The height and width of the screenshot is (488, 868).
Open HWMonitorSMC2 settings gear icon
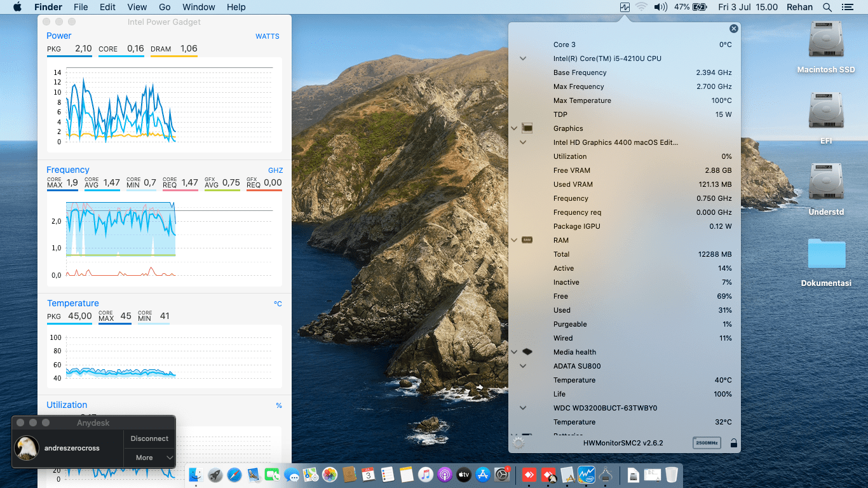(x=519, y=443)
